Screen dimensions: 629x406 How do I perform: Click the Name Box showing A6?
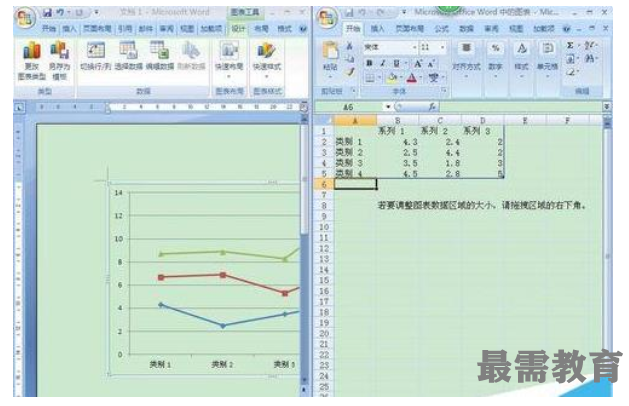tap(349, 107)
